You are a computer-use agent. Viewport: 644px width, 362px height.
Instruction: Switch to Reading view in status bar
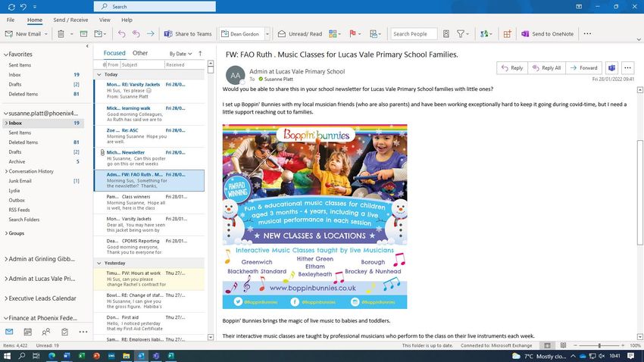pyautogui.click(x=563, y=345)
